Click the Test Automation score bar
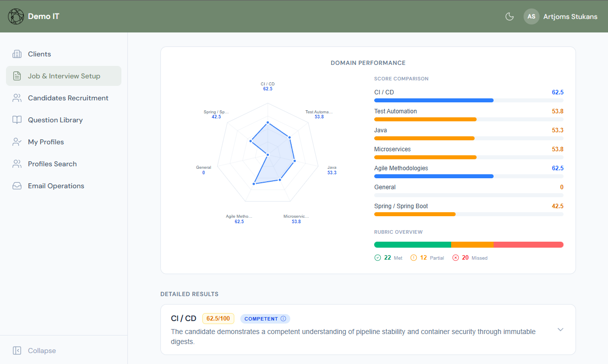The image size is (608, 364). (469, 119)
